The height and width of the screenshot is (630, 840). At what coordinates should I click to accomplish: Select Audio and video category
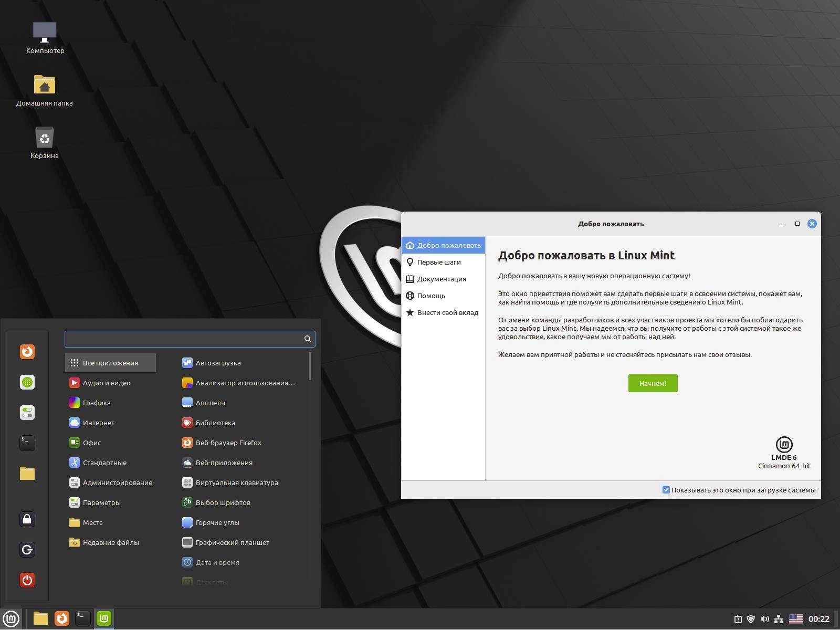tap(110, 383)
